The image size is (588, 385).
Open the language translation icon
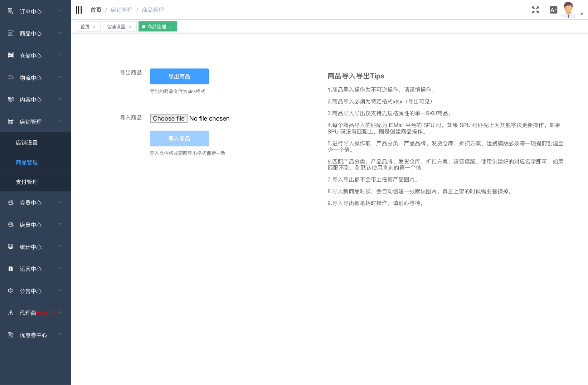pos(553,10)
